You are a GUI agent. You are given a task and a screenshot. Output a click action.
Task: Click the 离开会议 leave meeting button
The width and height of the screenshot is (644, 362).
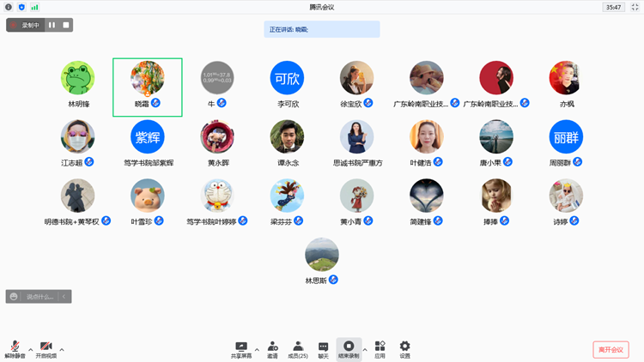611,349
